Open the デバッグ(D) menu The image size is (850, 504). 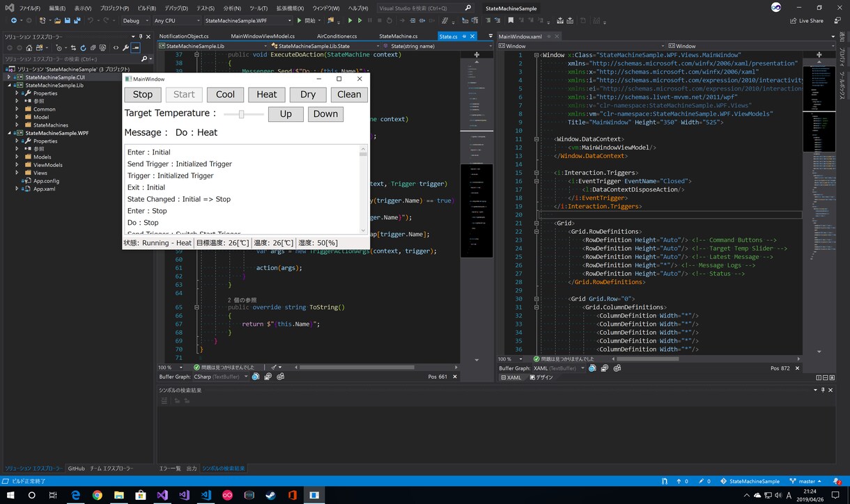pyautogui.click(x=176, y=8)
